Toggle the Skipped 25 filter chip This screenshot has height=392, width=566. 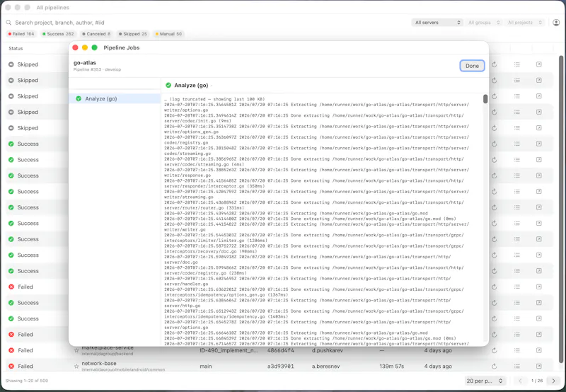pos(132,34)
